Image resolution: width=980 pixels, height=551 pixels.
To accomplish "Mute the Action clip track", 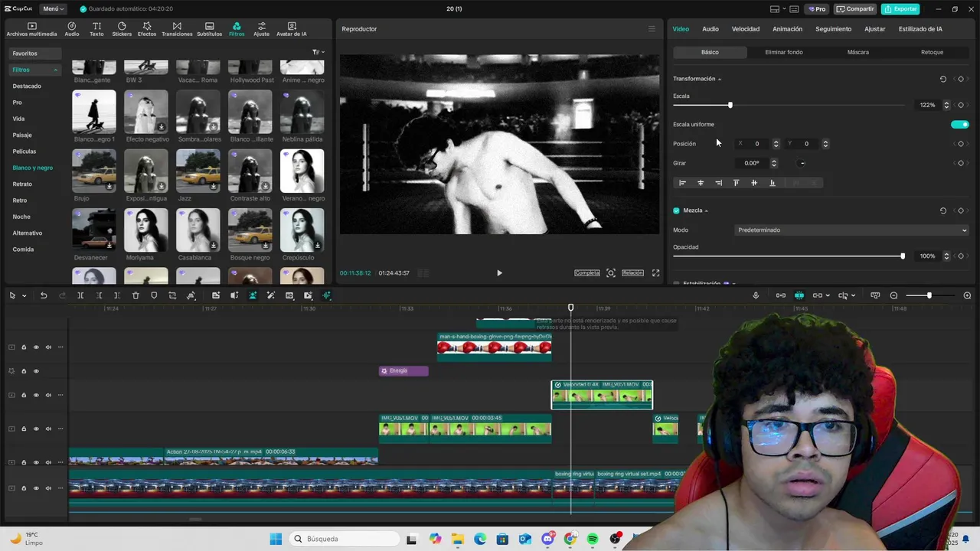I will point(48,462).
